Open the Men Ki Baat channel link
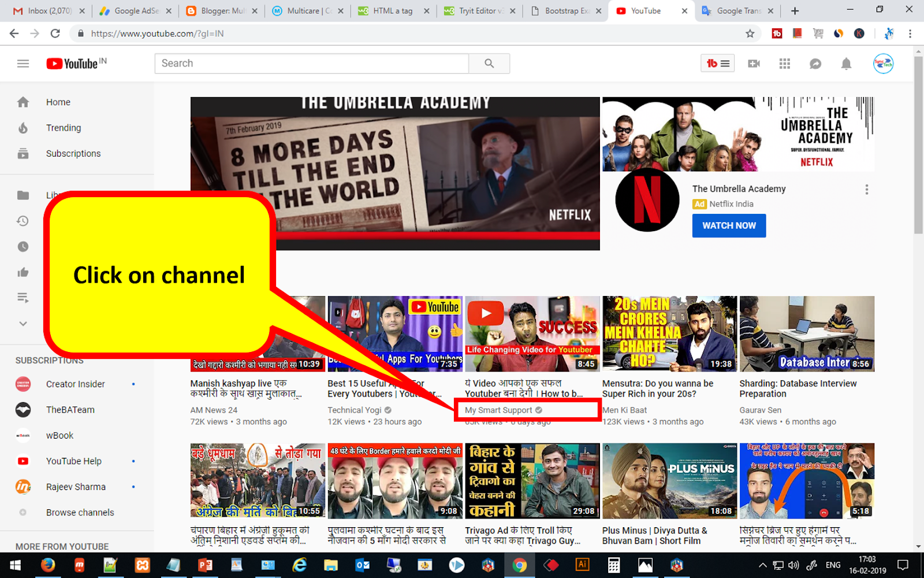This screenshot has width=924, height=578. click(624, 410)
